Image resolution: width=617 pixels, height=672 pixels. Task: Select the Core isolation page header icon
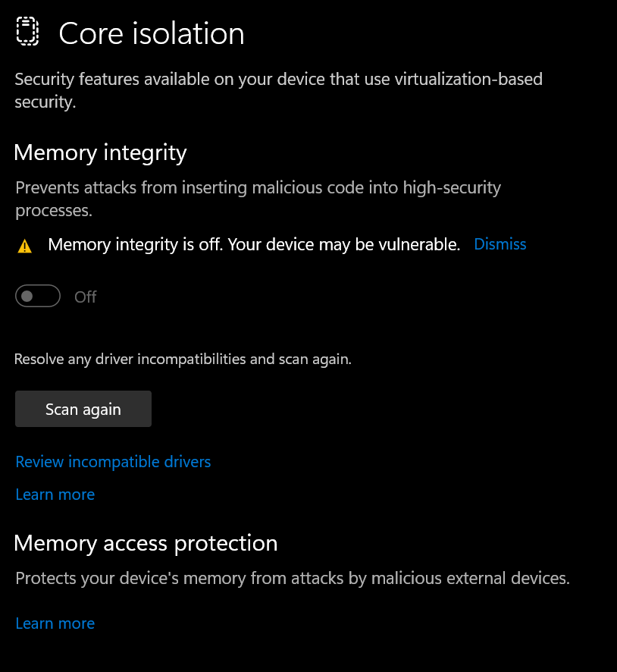[27, 32]
